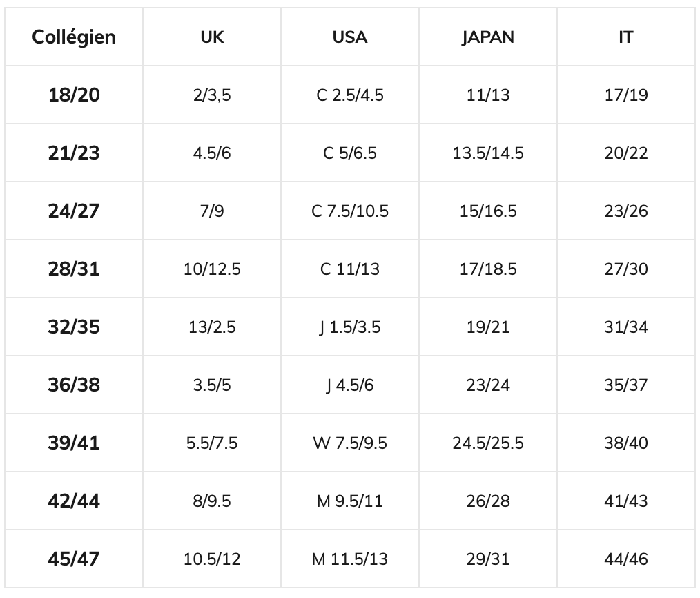The width and height of the screenshot is (700, 598).
Task: Click the UK size 2/3,5 cell
Action: pyautogui.click(x=212, y=95)
